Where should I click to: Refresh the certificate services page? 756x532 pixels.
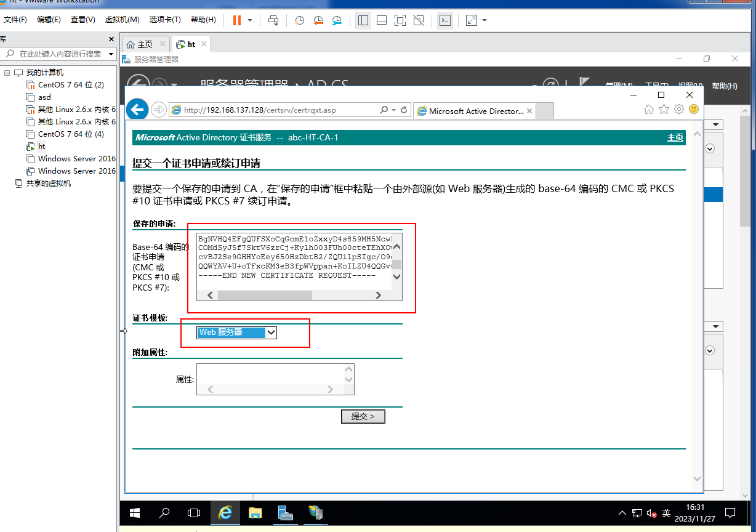[404, 110]
